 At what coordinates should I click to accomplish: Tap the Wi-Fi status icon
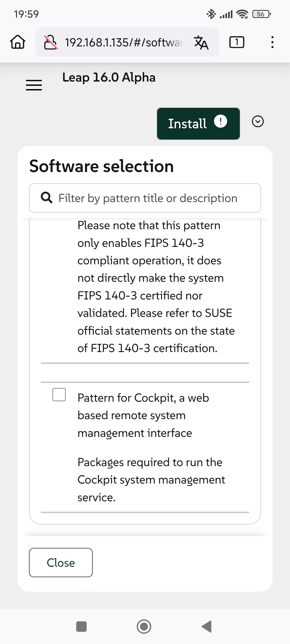[242, 14]
